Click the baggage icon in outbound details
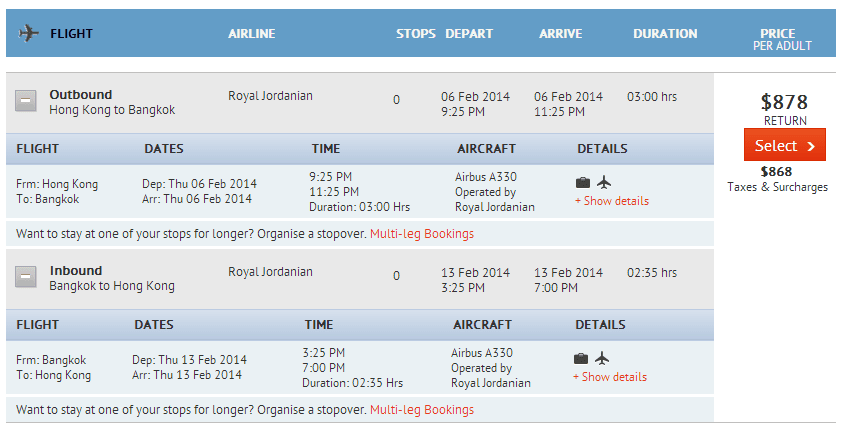This screenshot has width=846, height=427. tap(582, 182)
